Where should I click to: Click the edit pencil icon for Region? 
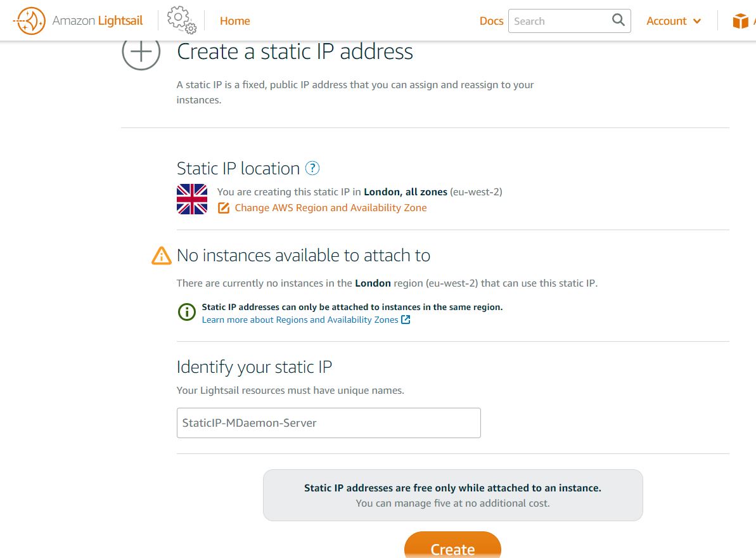tap(223, 208)
